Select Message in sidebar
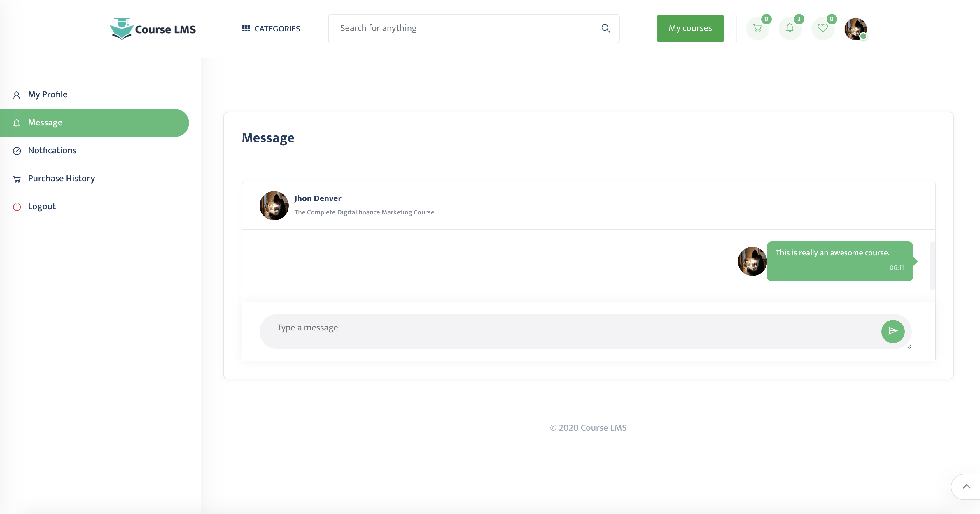The width and height of the screenshot is (980, 514). 45,122
